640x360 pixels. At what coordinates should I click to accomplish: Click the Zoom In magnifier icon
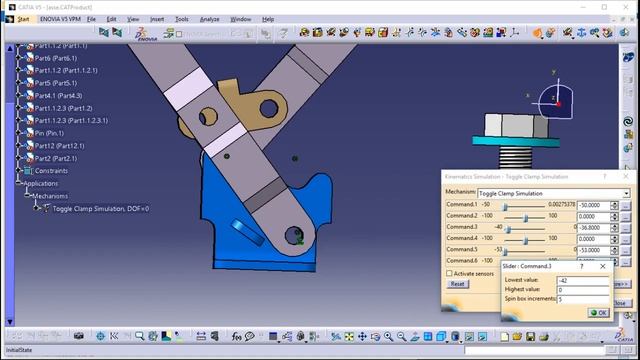pyautogui.click(x=388, y=337)
